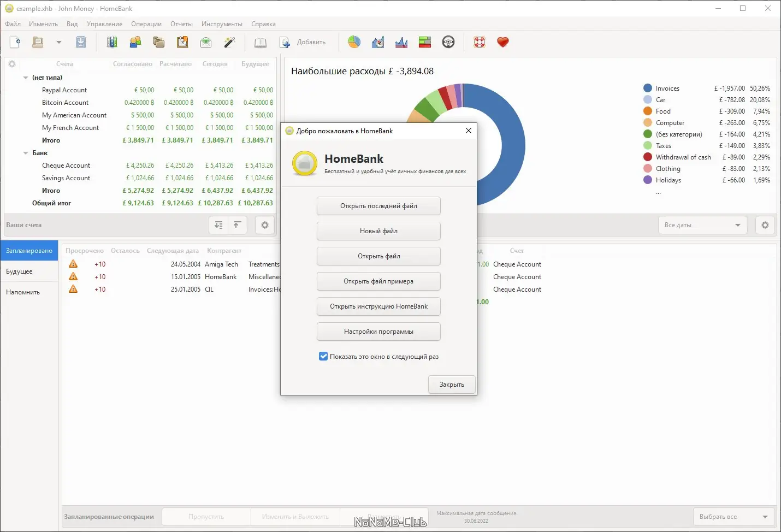Viewport: 781px width, 532px height.
Task: Open the Файл menu
Action: [x=13, y=24]
